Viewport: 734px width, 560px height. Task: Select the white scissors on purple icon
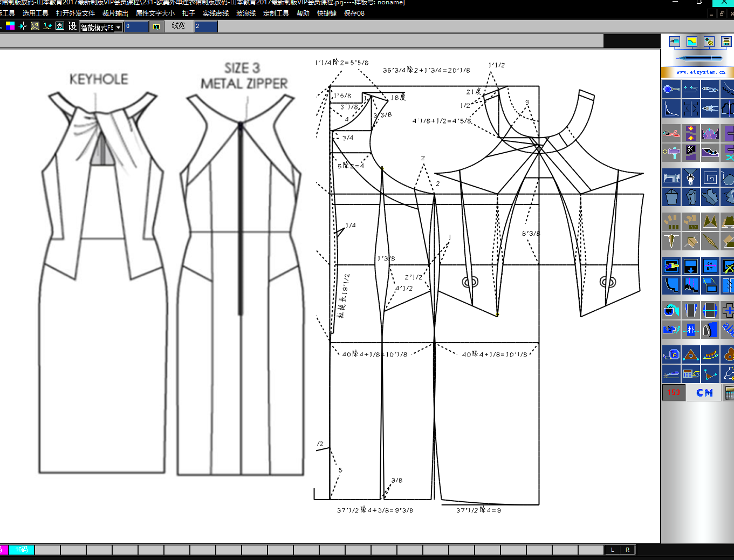point(691,153)
